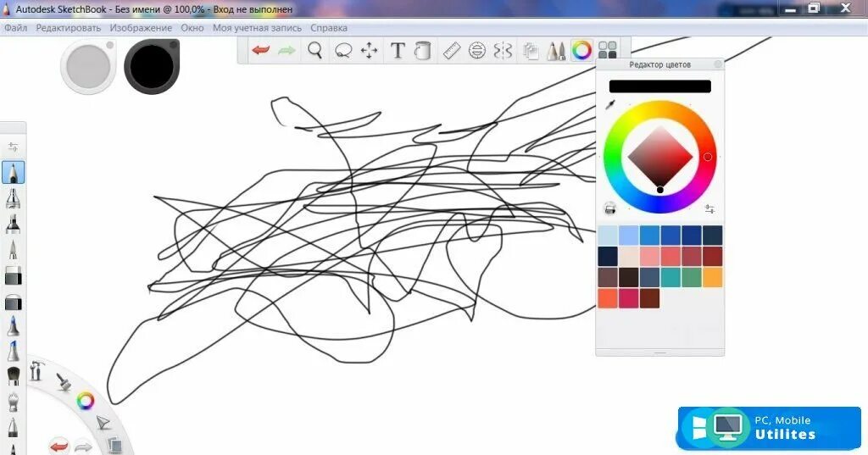The image size is (868, 455).
Task: Open lagoon Color wheel icon
Action: (86, 401)
